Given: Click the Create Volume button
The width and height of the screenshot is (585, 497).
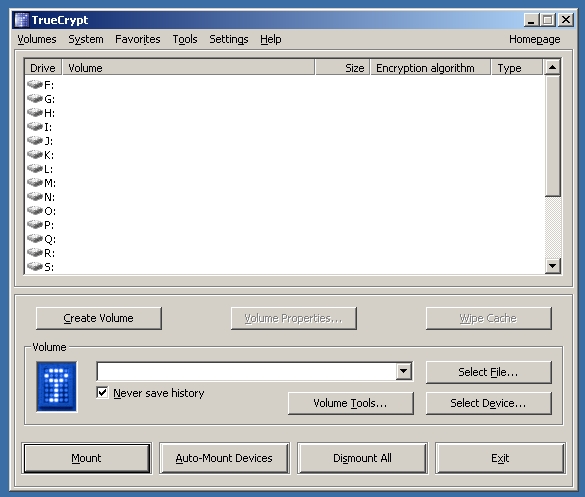Looking at the screenshot, I should pos(98,318).
